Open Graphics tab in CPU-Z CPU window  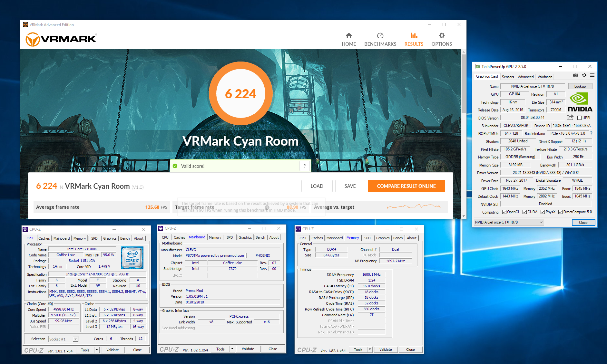[x=110, y=238]
